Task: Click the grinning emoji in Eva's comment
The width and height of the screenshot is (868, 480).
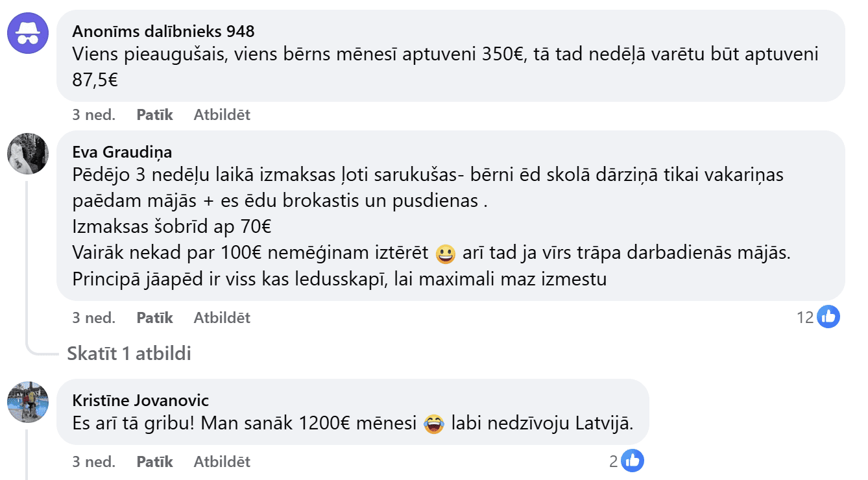Action: [x=446, y=255]
